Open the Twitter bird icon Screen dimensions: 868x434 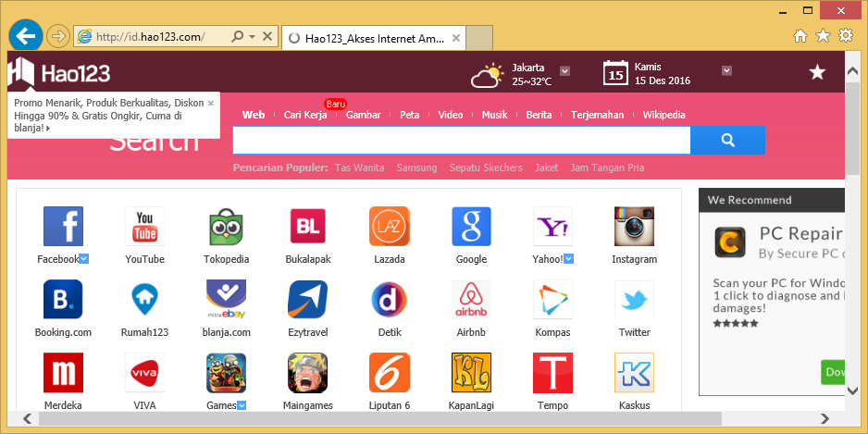[x=634, y=300]
